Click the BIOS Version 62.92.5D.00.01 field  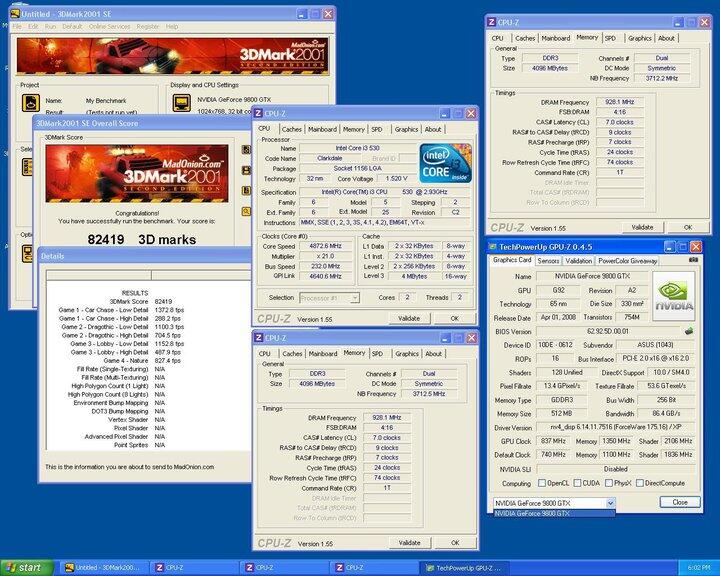[x=608, y=331]
